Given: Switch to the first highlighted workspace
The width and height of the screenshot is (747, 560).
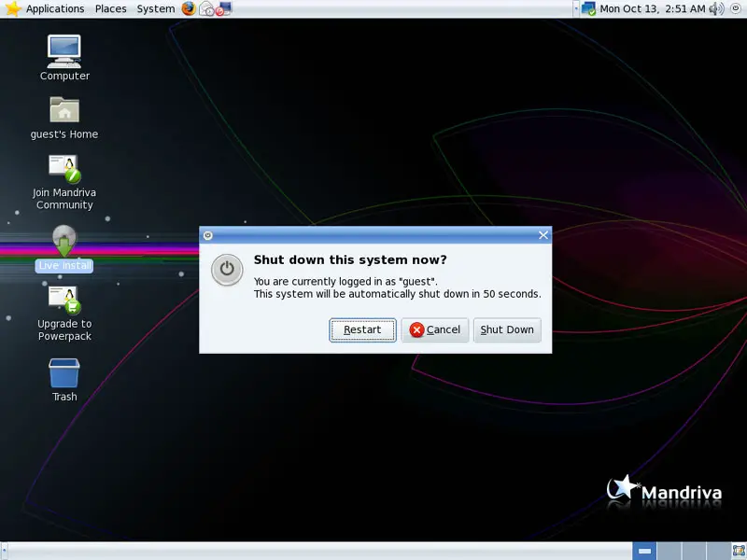Looking at the screenshot, I should click(643, 551).
